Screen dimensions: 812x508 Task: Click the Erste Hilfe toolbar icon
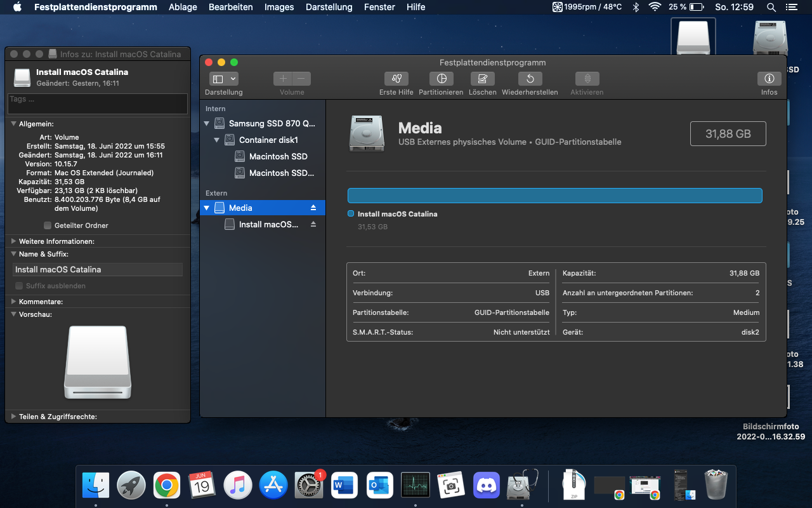396,79
